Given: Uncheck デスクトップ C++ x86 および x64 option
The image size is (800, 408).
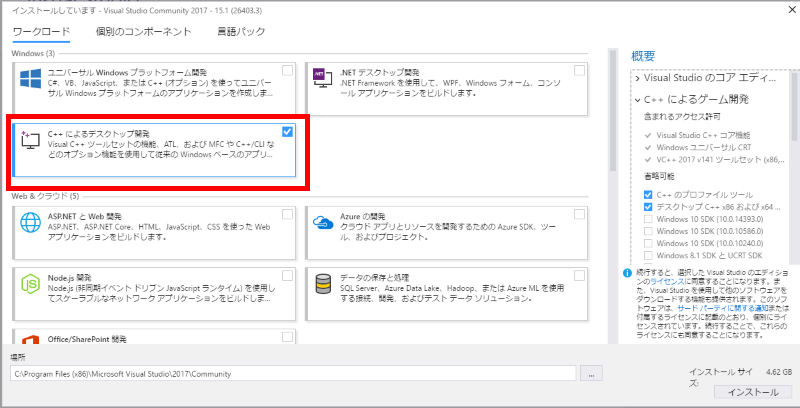Looking at the screenshot, I should pos(648,207).
